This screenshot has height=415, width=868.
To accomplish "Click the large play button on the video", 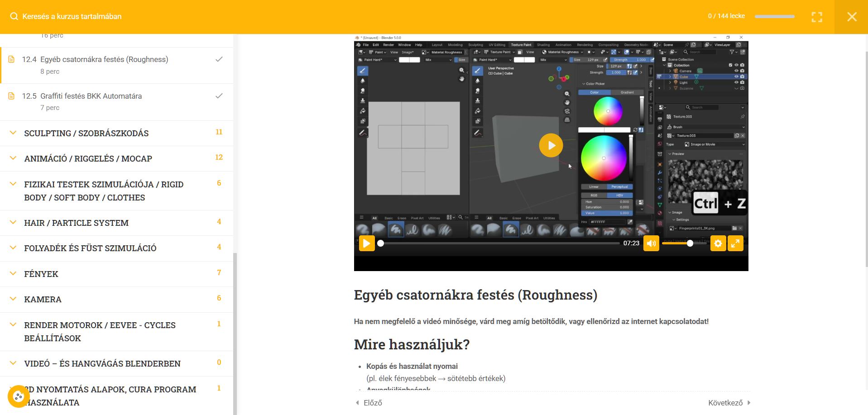I will click(551, 145).
